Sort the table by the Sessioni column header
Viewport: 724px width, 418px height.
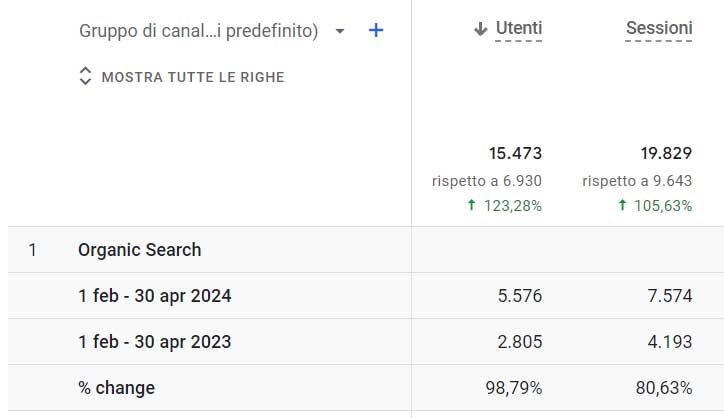click(659, 30)
